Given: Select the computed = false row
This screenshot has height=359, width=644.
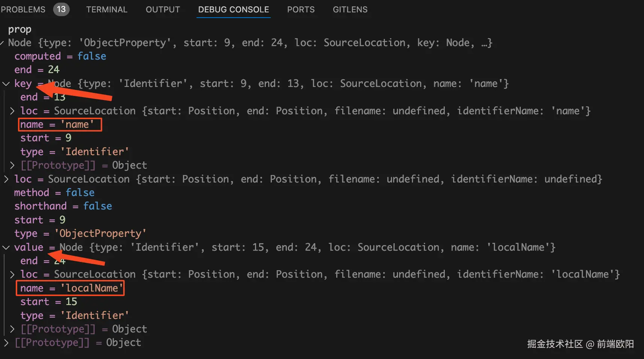Looking at the screenshot, I should [60, 56].
